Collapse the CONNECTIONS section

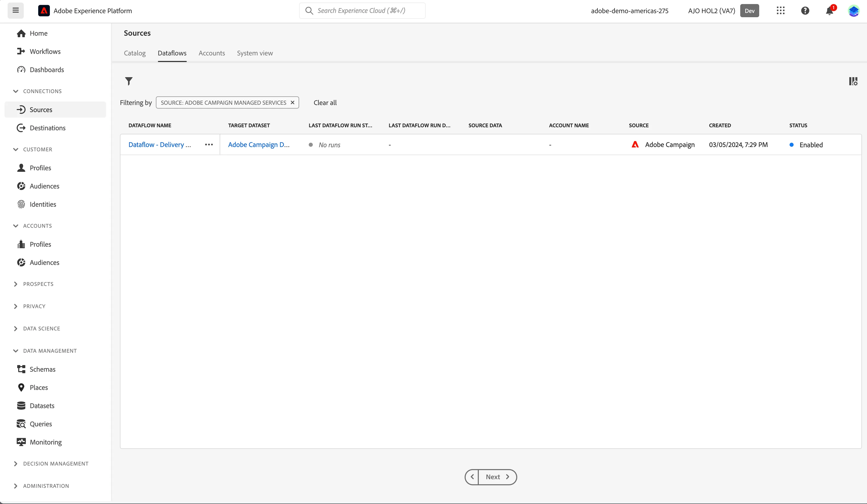click(37, 91)
